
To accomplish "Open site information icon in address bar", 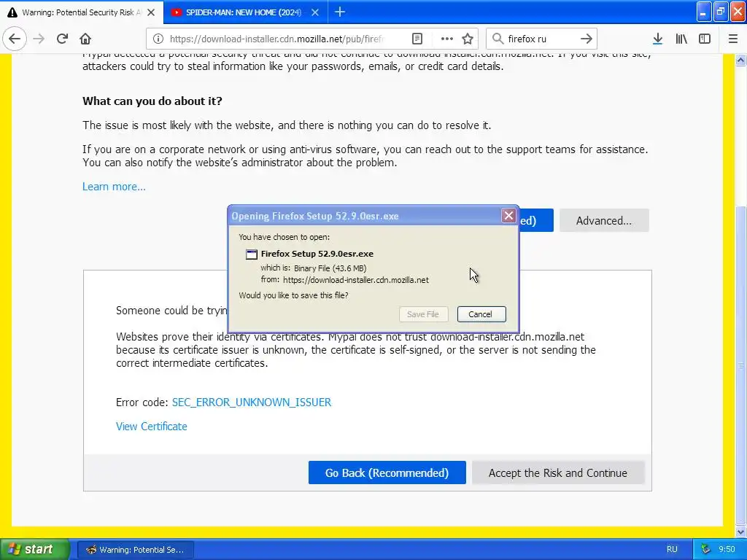I will [158, 39].
